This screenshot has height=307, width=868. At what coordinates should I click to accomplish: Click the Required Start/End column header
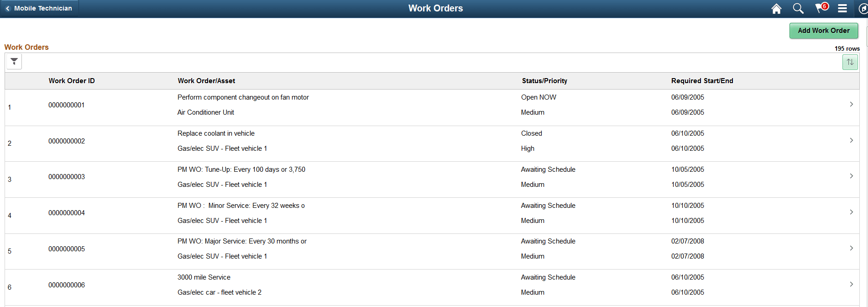[x=702, y=80]
